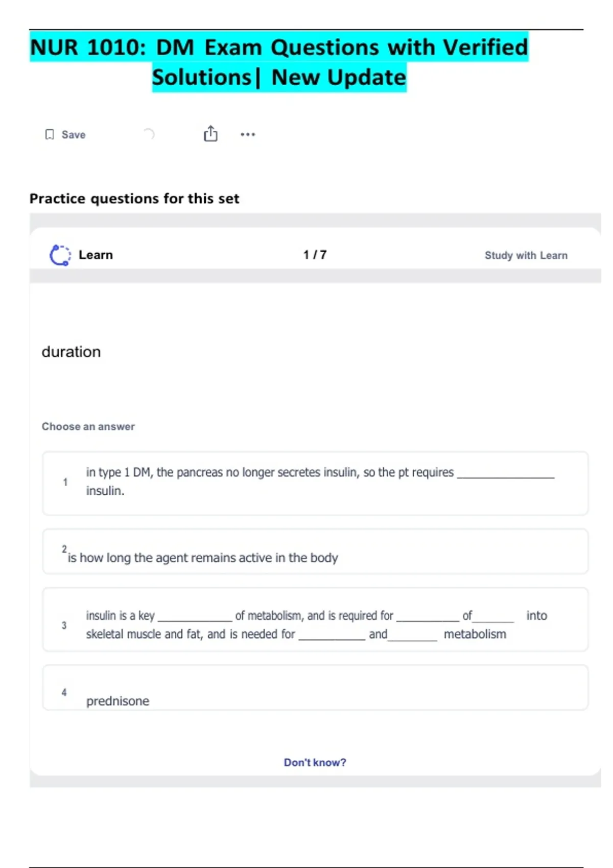The height and width of the screenshot is (868, 613).
Task: Click the 'Practice questions for this set' heading
Action: pos(134,199)
